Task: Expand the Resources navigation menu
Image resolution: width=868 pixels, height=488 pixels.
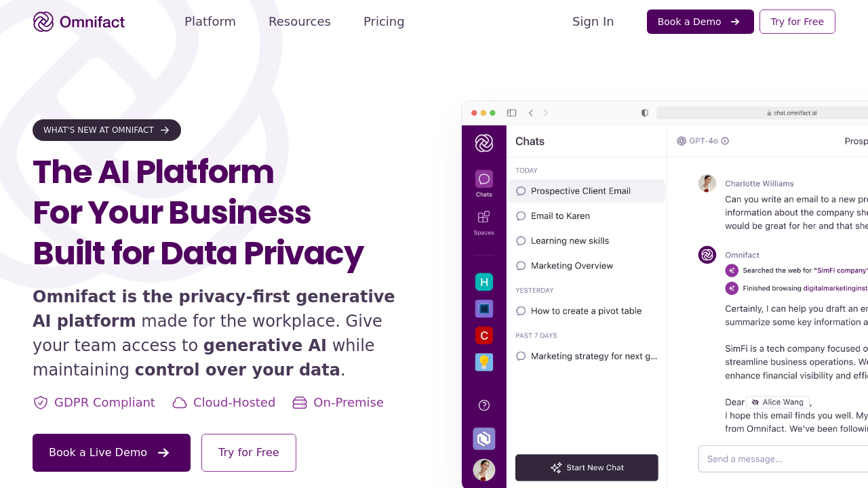Action: pyautogui.click(x=300, y=22)
